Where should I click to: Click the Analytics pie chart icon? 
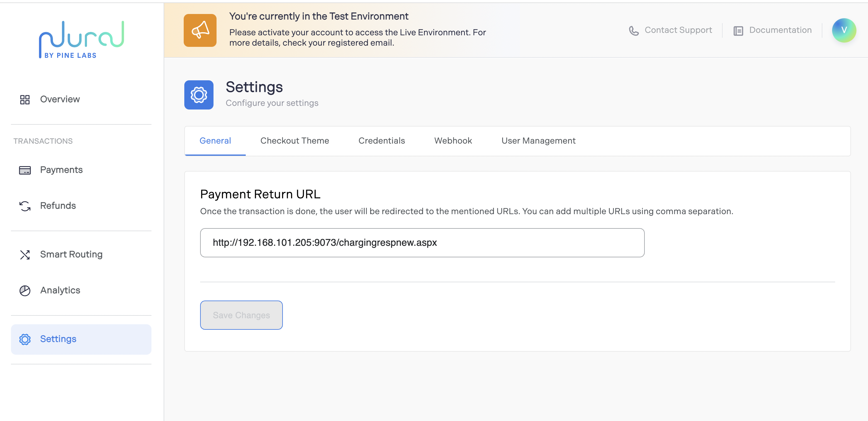pos(25,291)
